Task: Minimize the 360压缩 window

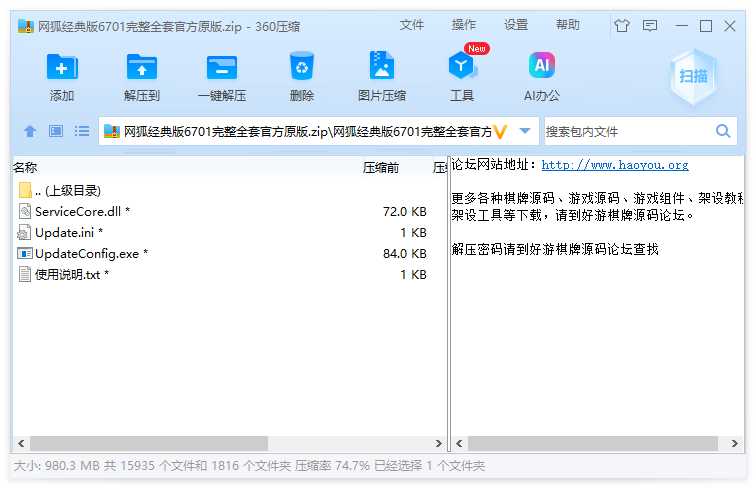Action: (682, 26)
